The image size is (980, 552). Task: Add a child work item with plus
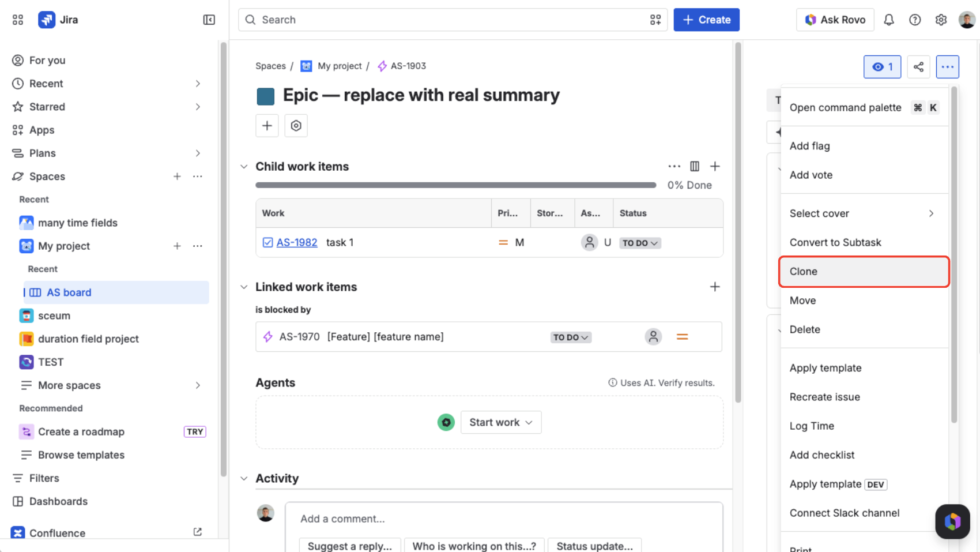click(x=715, y=166)
